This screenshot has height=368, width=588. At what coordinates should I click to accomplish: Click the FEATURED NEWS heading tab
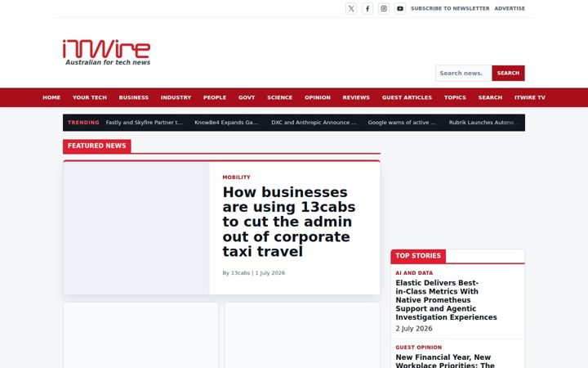96,146
